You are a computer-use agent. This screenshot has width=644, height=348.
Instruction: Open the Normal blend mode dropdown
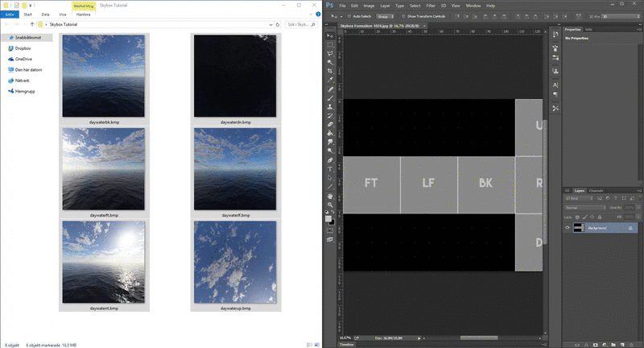(x=585, y=208)
